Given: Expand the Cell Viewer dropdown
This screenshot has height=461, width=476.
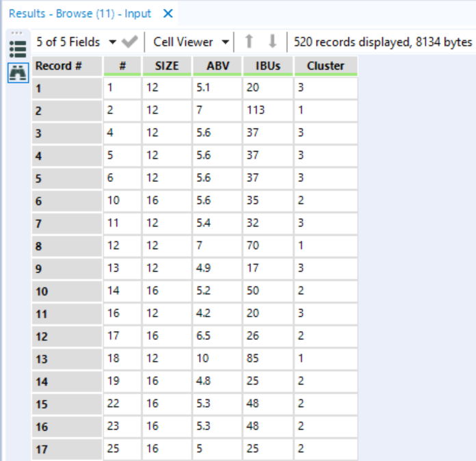Looking at the screenshot, I should pyautogui.click(x=189, y=42).
